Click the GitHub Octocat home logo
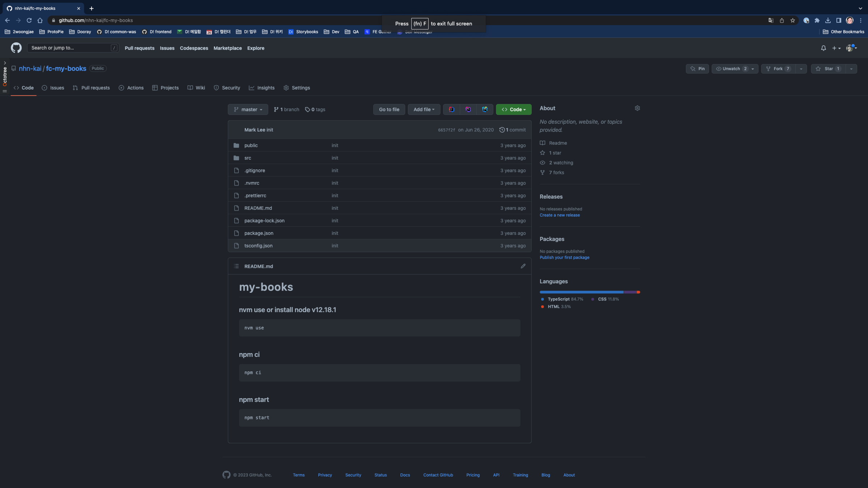 click(16, 48)
